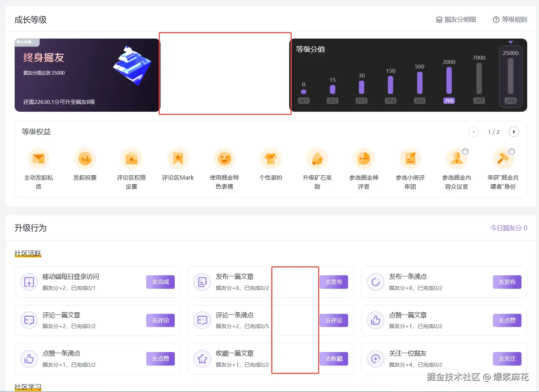Click the 参选掘金神评官 comment icon
539x392 pixels.
pyautogui.click(x=364, y=158)
